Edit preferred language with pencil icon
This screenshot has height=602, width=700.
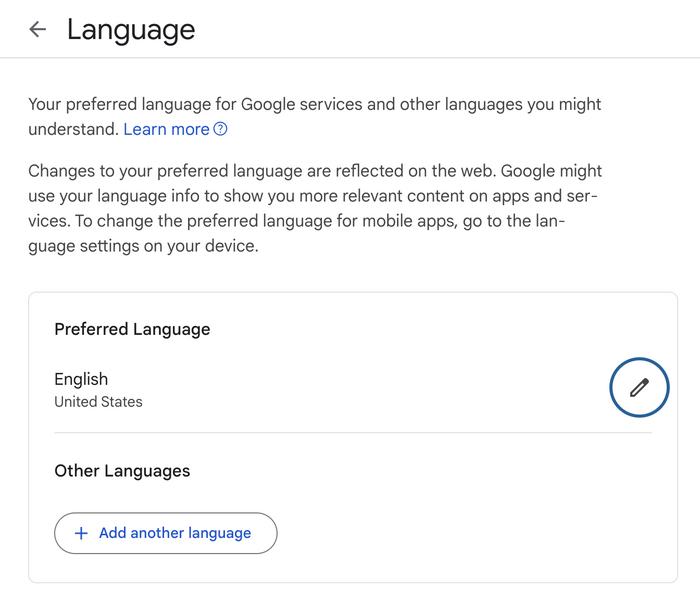[639, 388]
